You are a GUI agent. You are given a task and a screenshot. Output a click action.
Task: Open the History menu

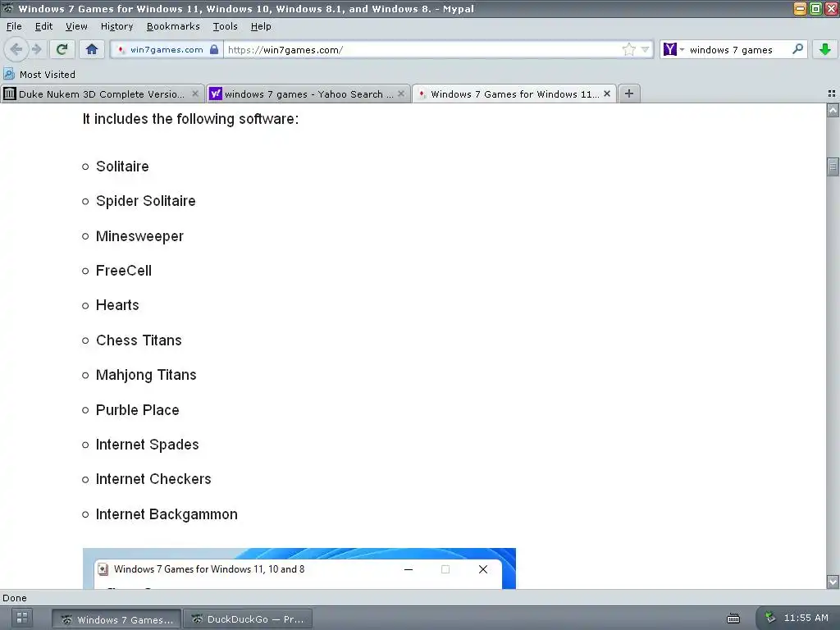click(116, 26)
